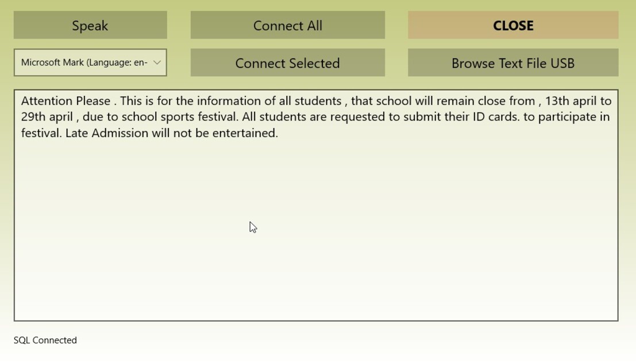Hit the CLOSE button

click(513, 25)
